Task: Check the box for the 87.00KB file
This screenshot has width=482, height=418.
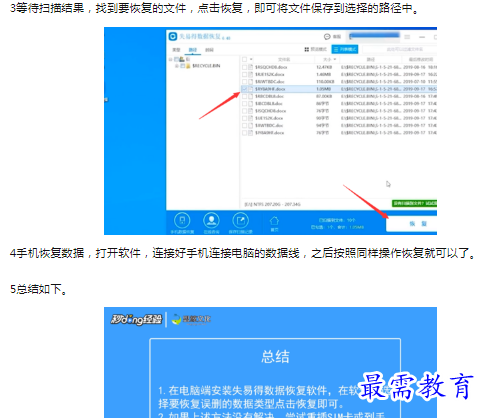Action: tap(244, 96)
